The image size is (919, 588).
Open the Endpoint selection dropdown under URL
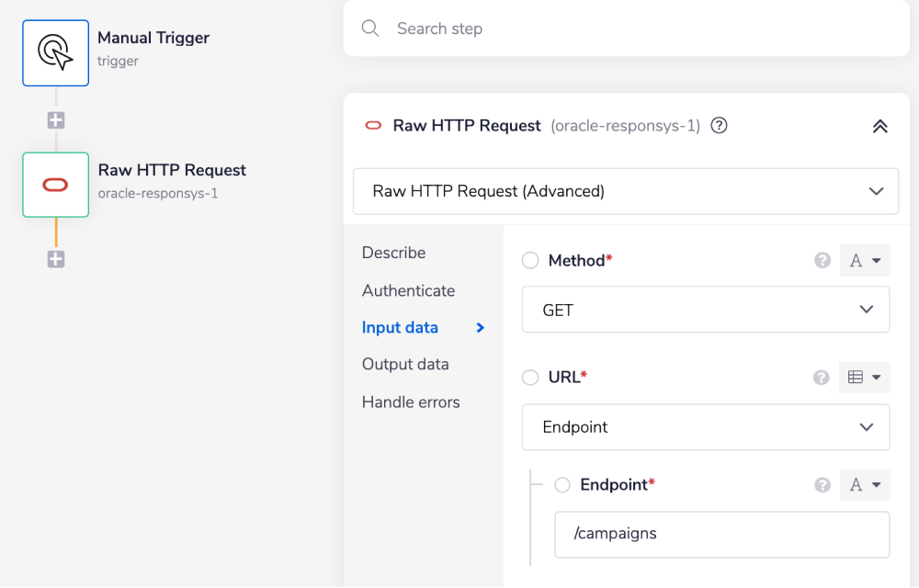pos(705,427)
